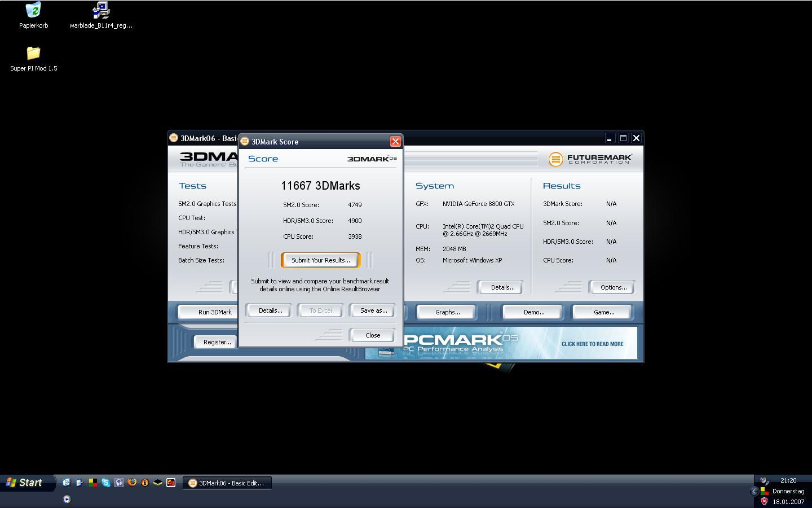Click the PCMark05 banner read more link
The height and width of the screenshot is (508, 812).
(592, 344)
